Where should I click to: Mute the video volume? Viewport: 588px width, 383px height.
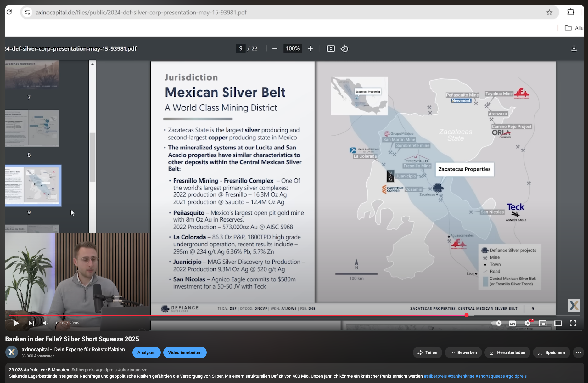pyautogui.click(x=45, y=323)
